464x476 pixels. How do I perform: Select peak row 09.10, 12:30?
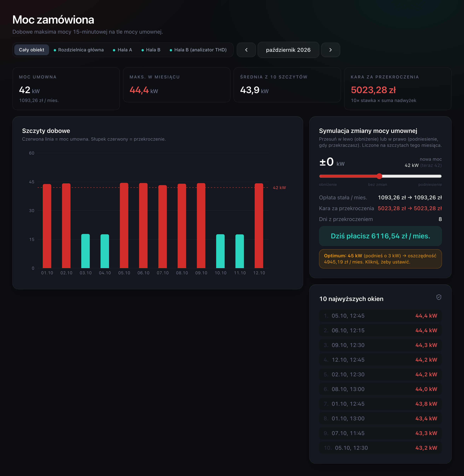click(380, 345)
